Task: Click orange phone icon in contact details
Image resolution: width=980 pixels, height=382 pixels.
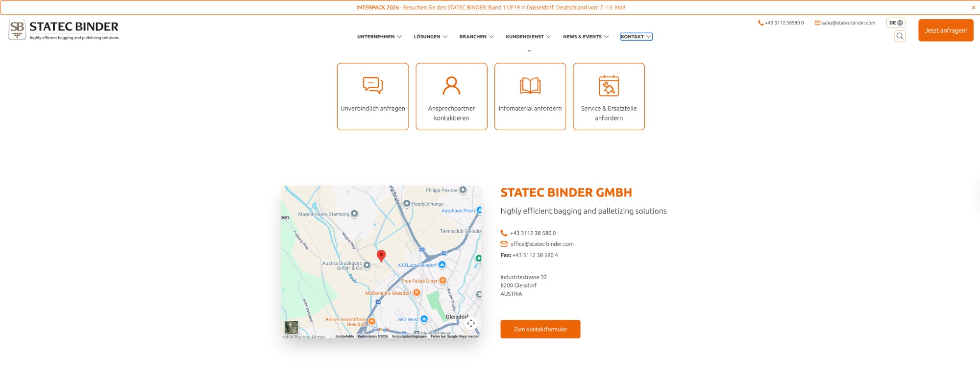Action: (504, 233)
